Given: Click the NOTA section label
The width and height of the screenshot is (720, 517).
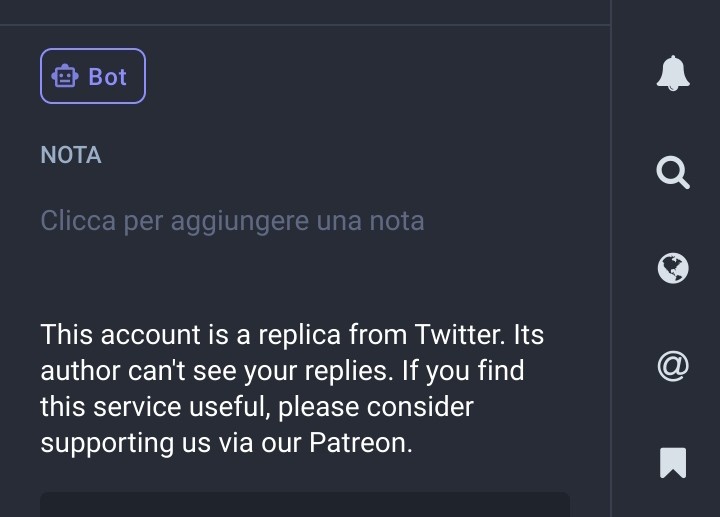Looking at the screenshot, I should (x=71, y=155).
